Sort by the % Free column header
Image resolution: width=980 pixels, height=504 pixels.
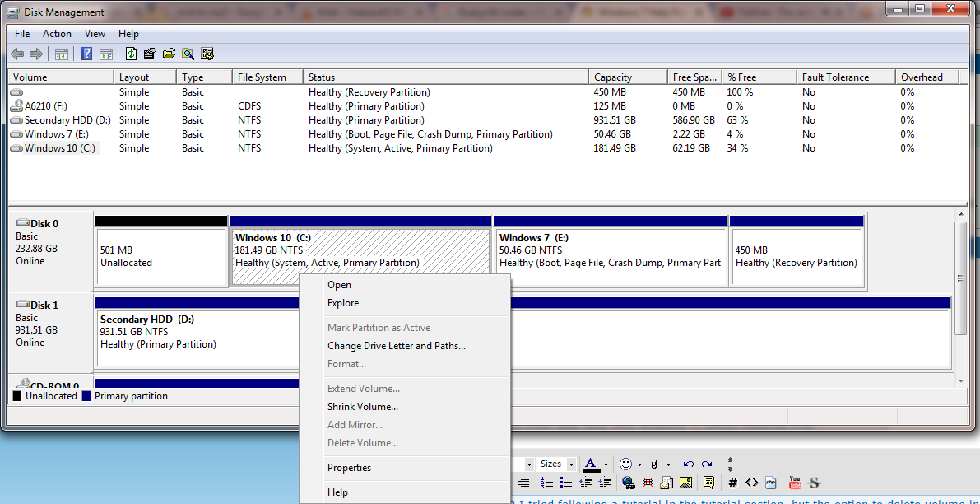coord(759,77)
